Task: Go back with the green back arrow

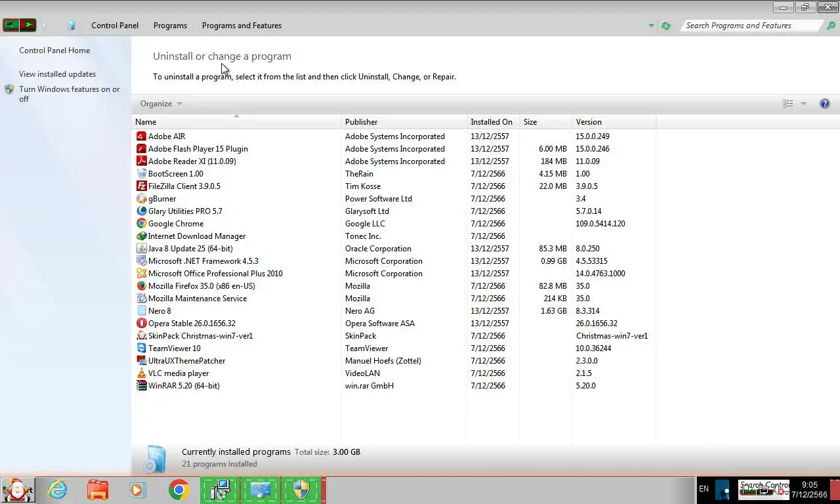Action: 11,26
